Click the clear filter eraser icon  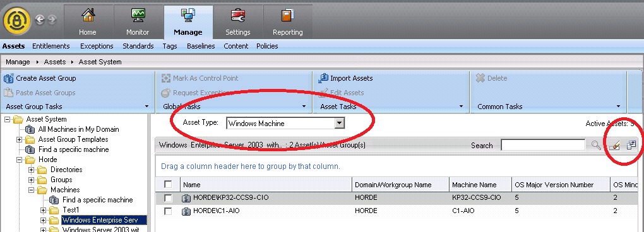[614, 145]
